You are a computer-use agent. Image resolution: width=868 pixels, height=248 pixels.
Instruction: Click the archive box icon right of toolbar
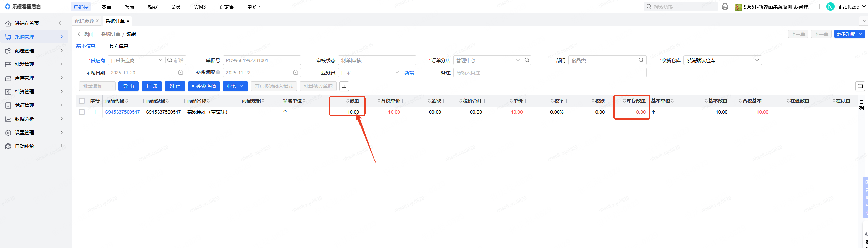pyautogui.click(x=860, y=86)
